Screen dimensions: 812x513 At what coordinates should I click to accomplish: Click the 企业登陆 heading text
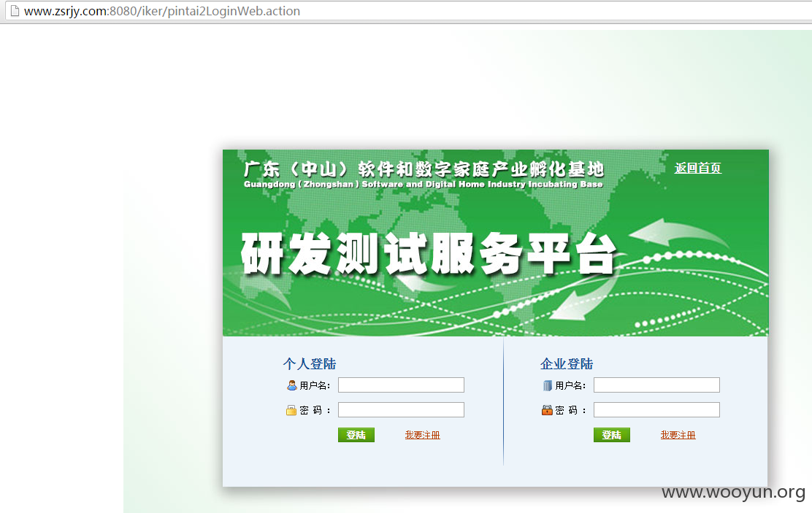coord(567,364)
